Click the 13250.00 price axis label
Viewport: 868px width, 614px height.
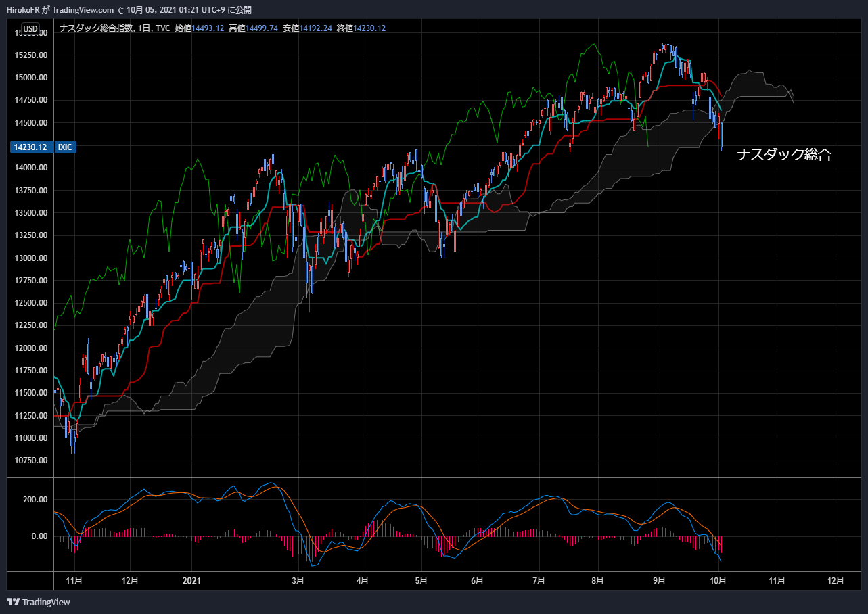pyautogui.click(x=30, y=235)
